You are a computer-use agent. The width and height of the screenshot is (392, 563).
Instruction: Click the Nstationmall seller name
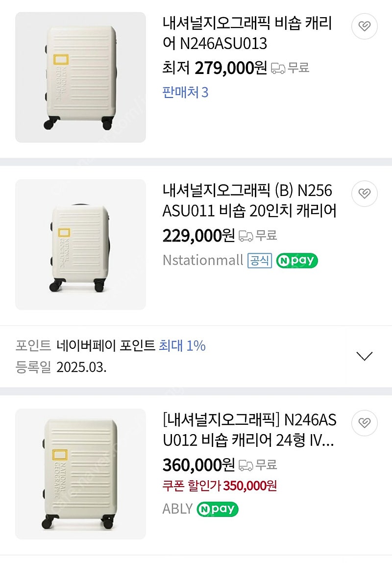203,260
